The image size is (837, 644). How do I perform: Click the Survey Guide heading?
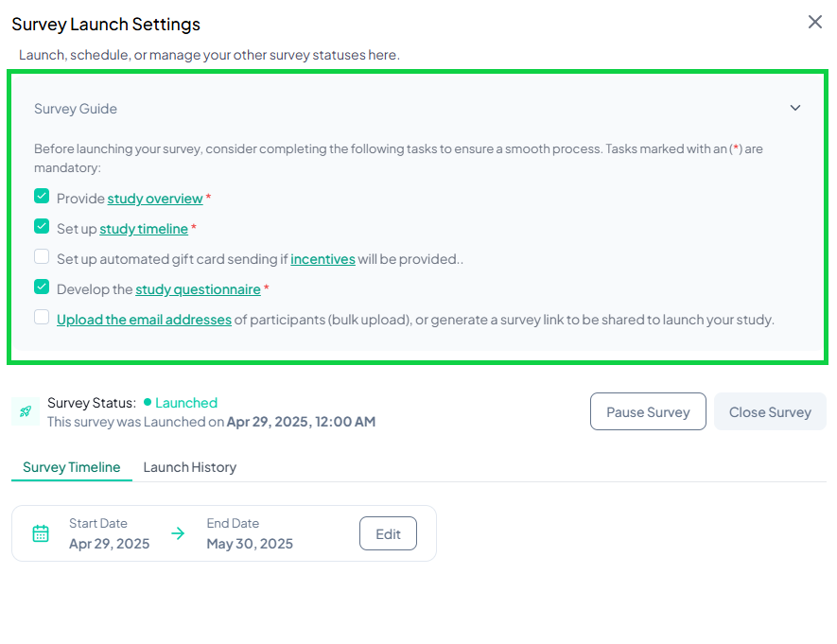point(76,109)
